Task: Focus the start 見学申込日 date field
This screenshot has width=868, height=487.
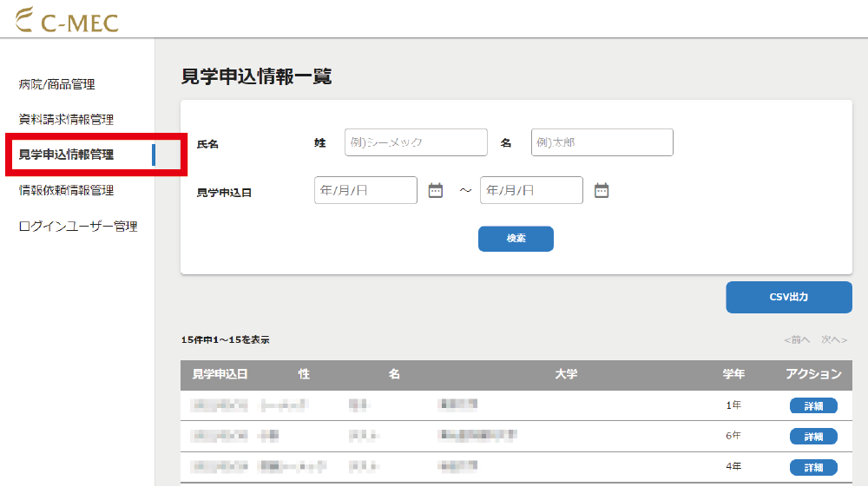Action: click(x=365, y=190)
